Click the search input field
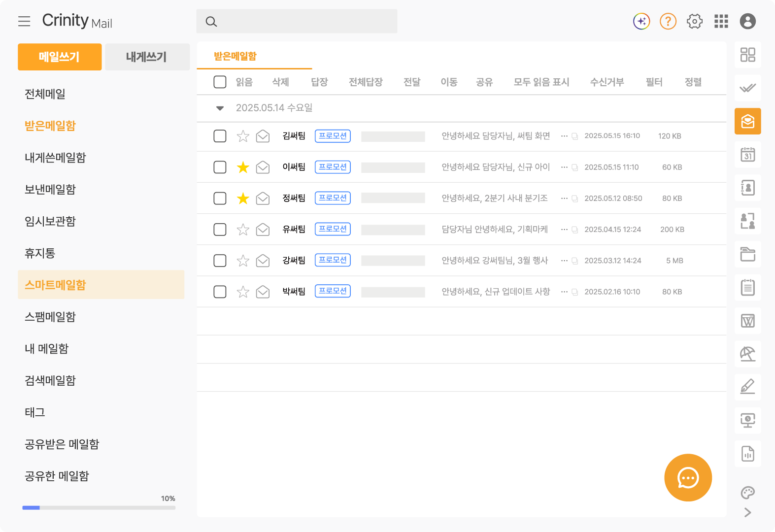Image resolution: width=775 pixels, height=532 pixels. [x=297, y=21]
